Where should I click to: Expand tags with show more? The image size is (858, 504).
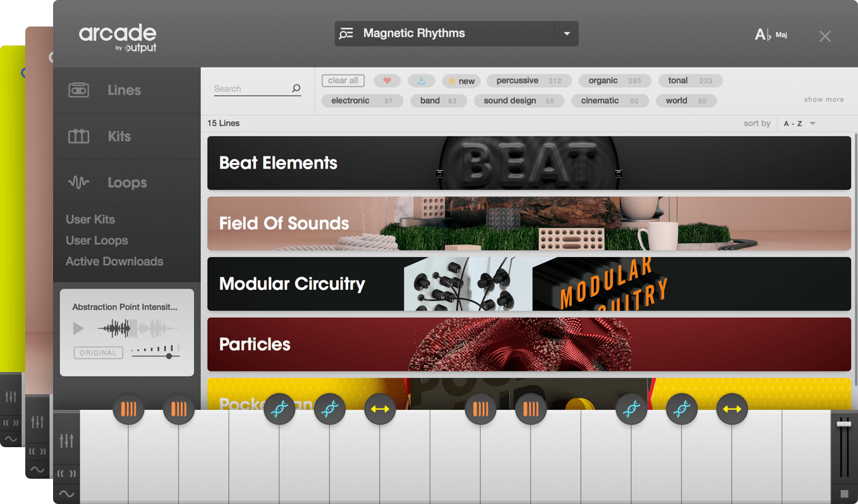click(824, 99)
